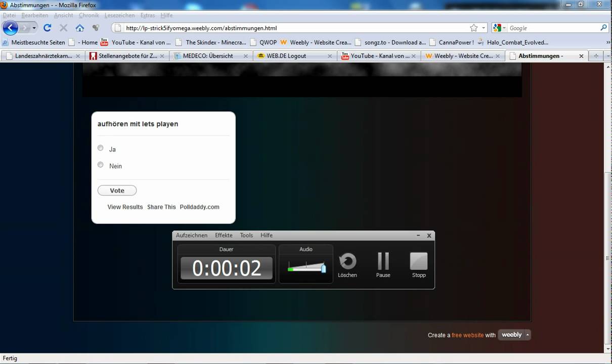Adjust the Audio level slider handle
The height and width of the screenshot is (364, 612).
click(x=323, y=268)
